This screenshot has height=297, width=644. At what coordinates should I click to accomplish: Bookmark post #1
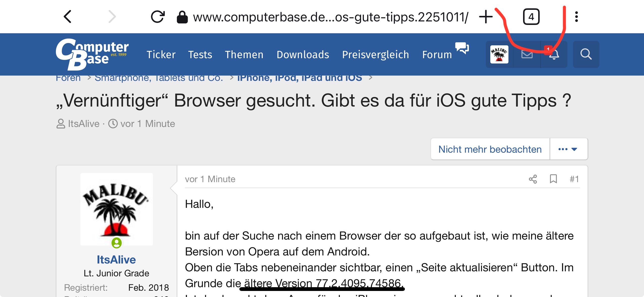pos(553,179)
